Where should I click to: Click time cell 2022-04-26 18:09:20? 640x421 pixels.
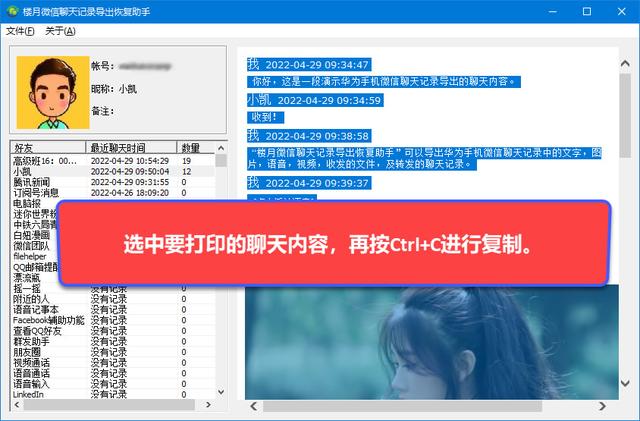pyautogui.click(x=130, y=193)
